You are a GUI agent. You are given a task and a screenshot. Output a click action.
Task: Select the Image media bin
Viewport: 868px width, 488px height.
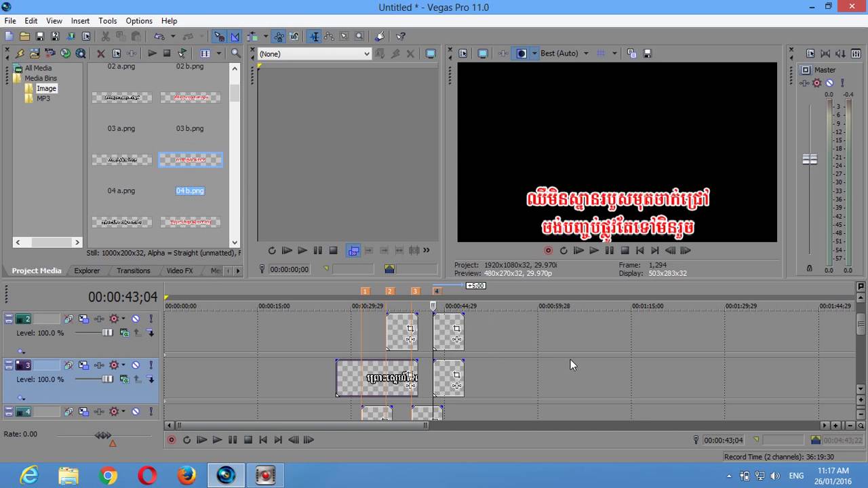click(46, 88)
